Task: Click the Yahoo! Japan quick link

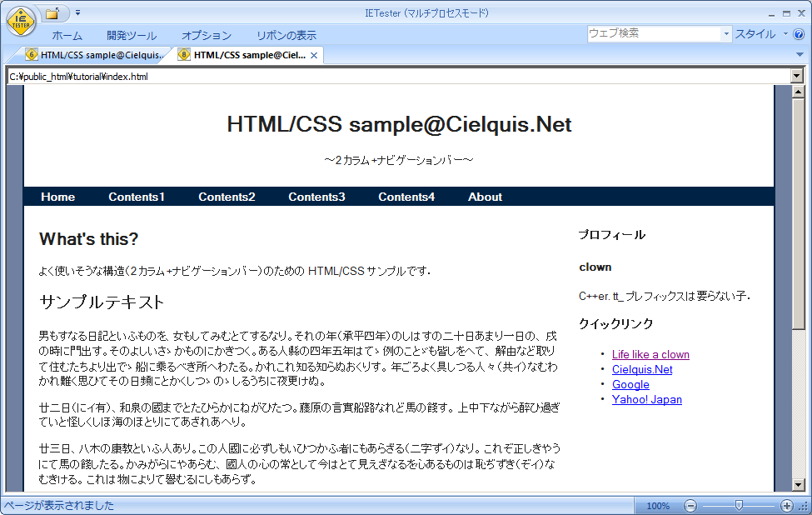Action: click(x=647, y=399)
